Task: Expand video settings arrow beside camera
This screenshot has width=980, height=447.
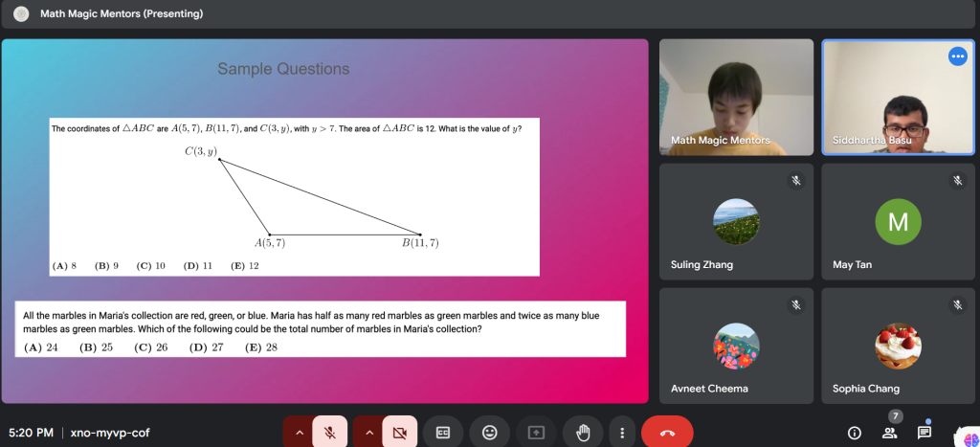Action: (368, 433)
